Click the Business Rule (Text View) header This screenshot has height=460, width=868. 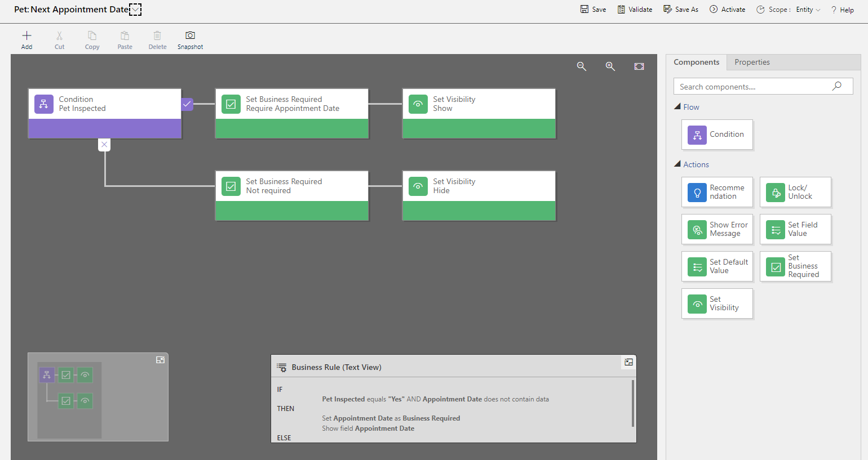336,367
